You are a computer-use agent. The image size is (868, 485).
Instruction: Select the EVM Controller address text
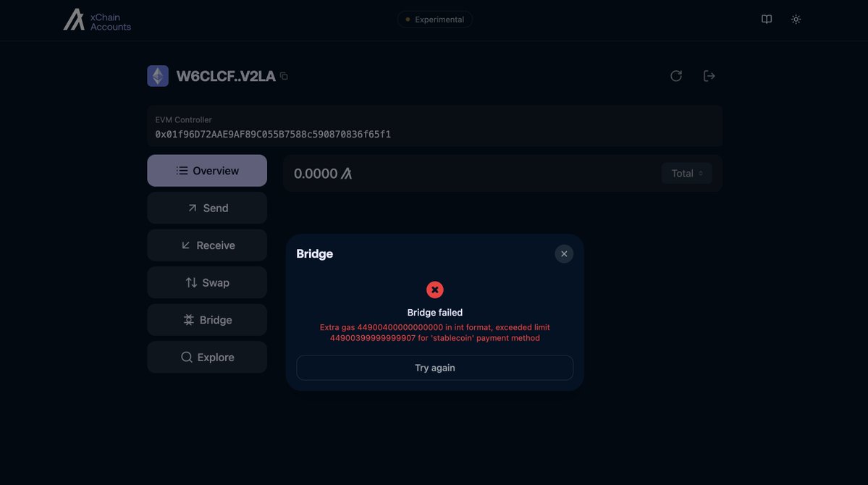tap(273, 135)
